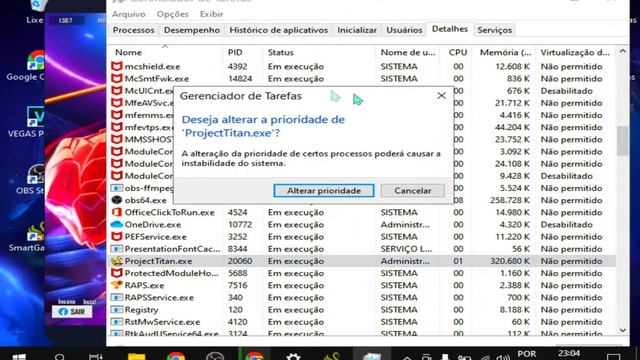640x360 pixels.
Task: Click the PresentationFontCache process icon
Action: tap(117, 249)
